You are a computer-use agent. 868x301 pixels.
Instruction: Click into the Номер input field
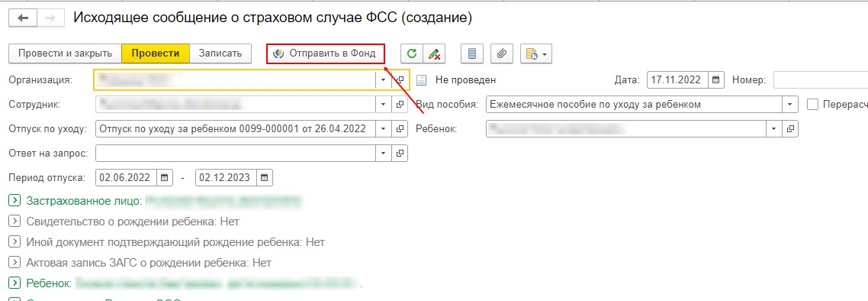pos(821,79)
